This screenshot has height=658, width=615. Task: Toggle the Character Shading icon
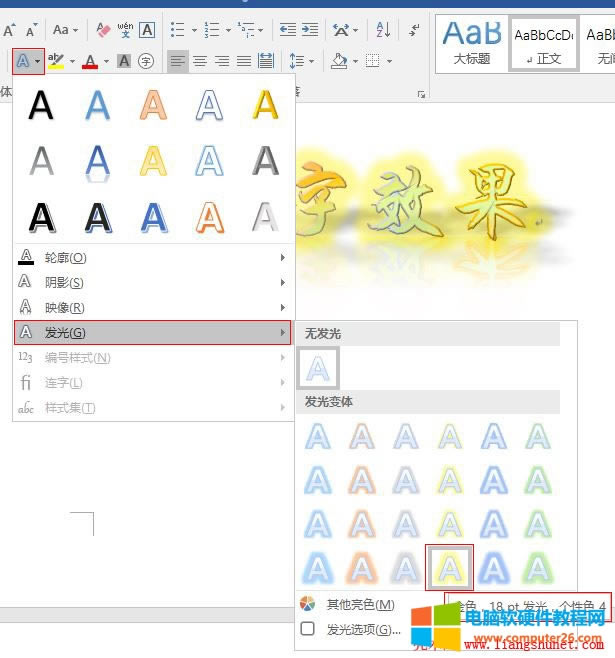click(124, 61)
